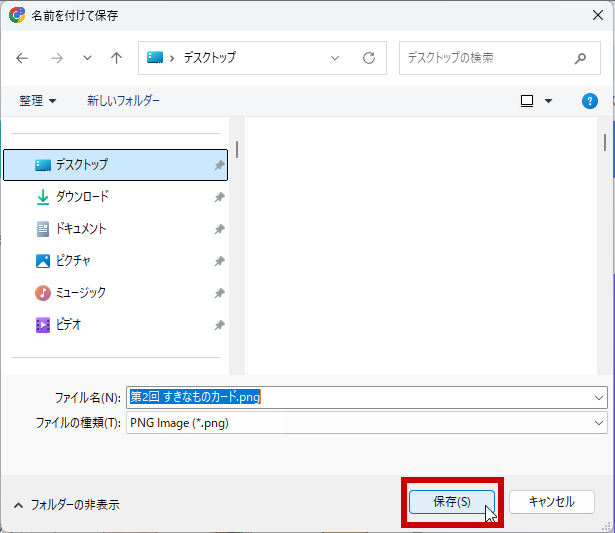Select ビデオ in navigation pane
The image size is (615, 533).
pos(115,325)
